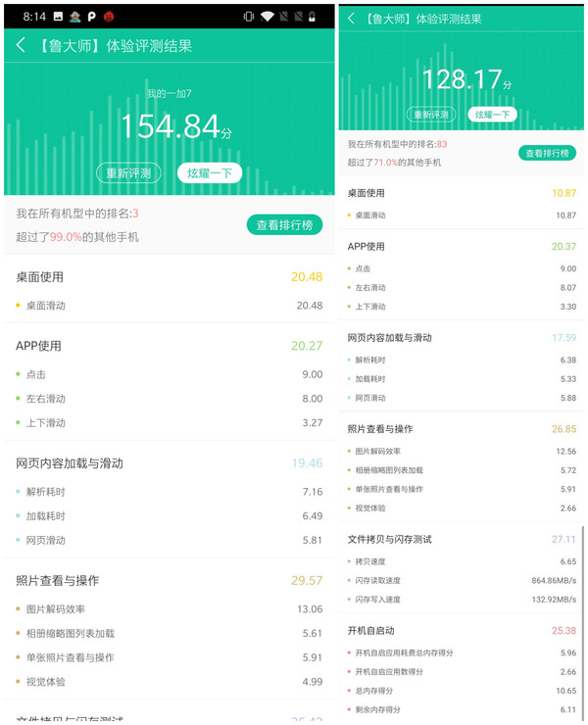
Task: Tap back arrow on the 154.84 score screen
Action: coord(21,45)
